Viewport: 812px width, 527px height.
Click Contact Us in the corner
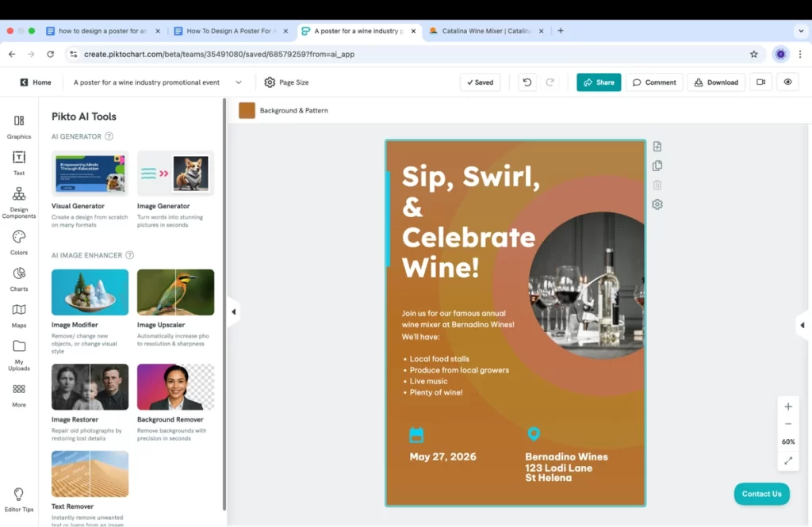pos(760,494)
